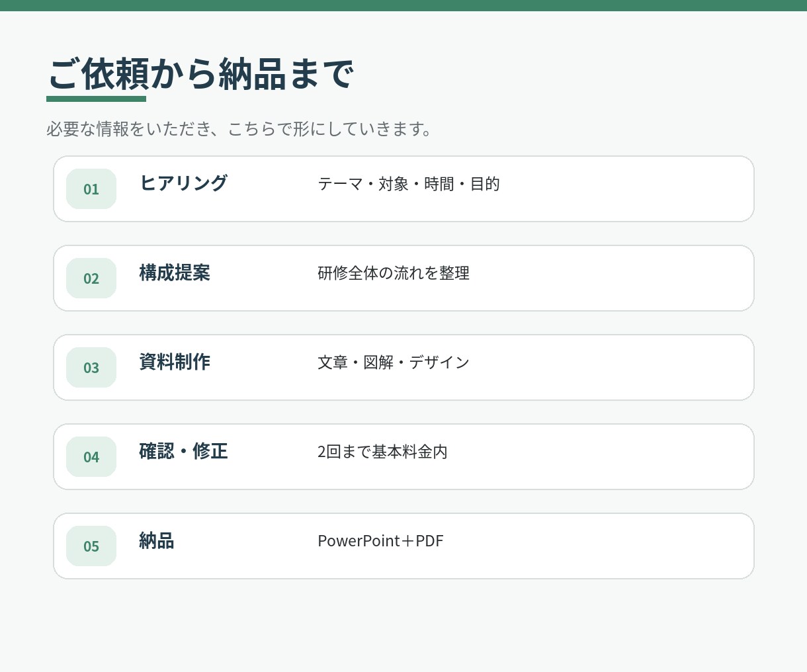Click description PowerPoint＋PDF
Viewport: 807px width, 672px height.
pos(380,541)
